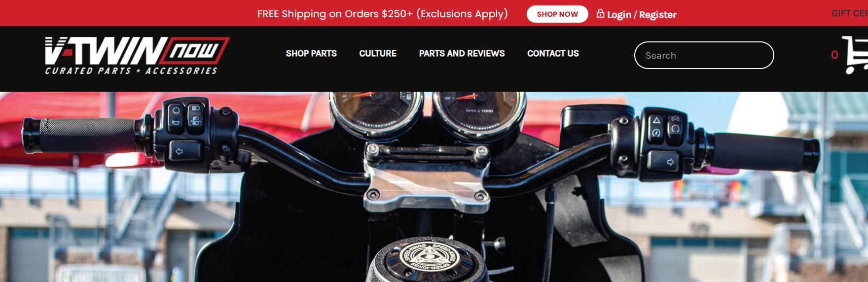Open the Gift Certificates link

849,14
